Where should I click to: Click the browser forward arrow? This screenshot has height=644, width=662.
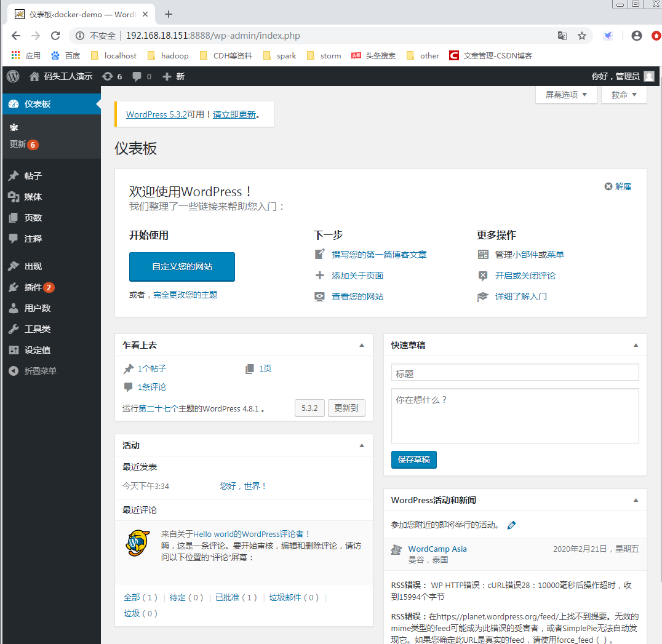pos(36,36)
